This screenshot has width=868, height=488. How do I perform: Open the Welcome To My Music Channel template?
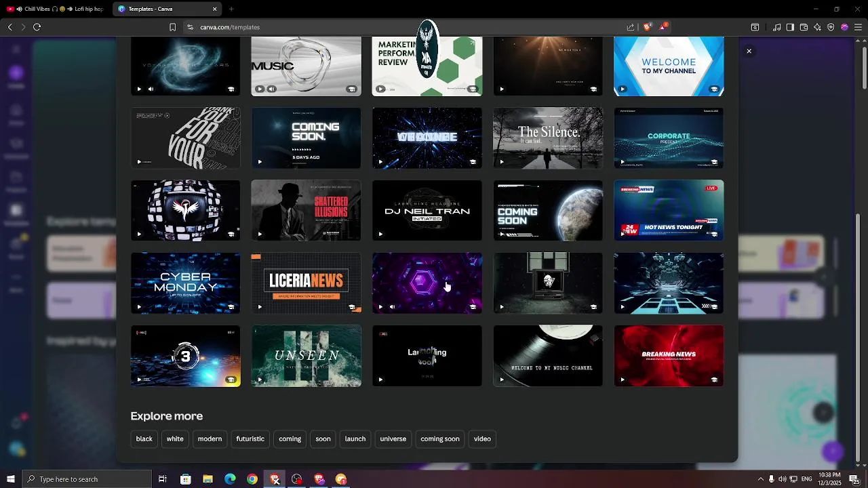[548, 356]
